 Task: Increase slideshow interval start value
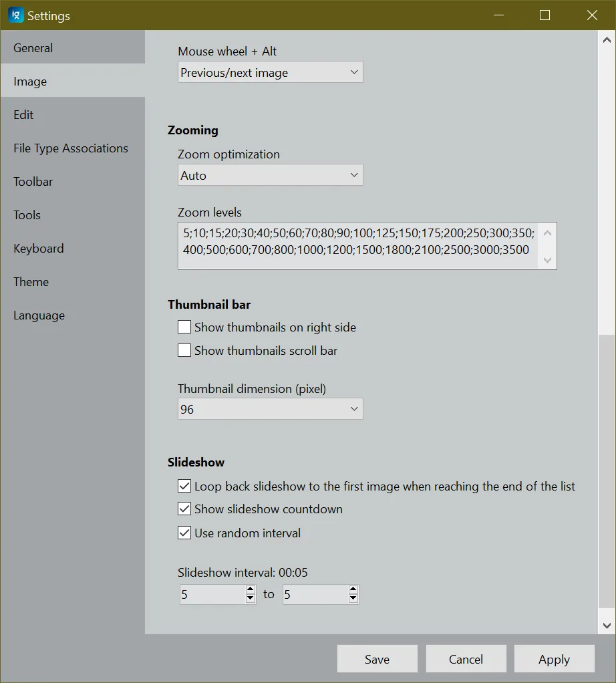(251, 590)
